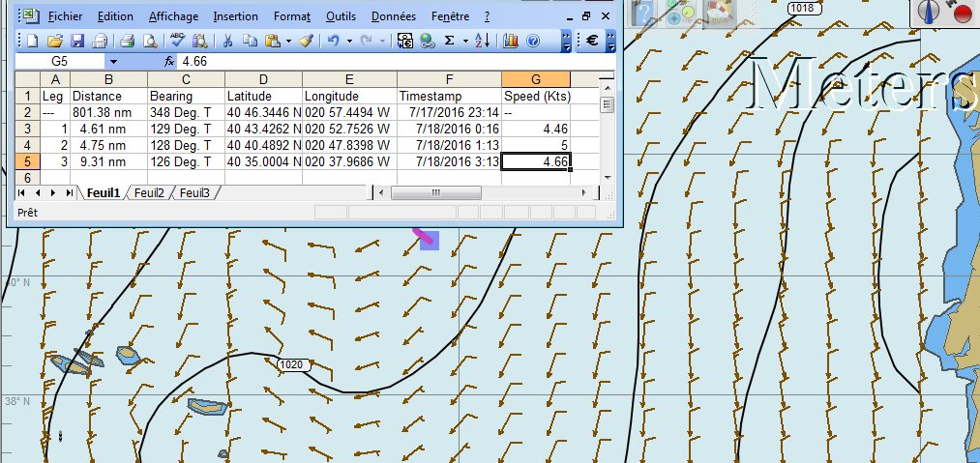Open the Insertion menu

[x=236, y=16]
